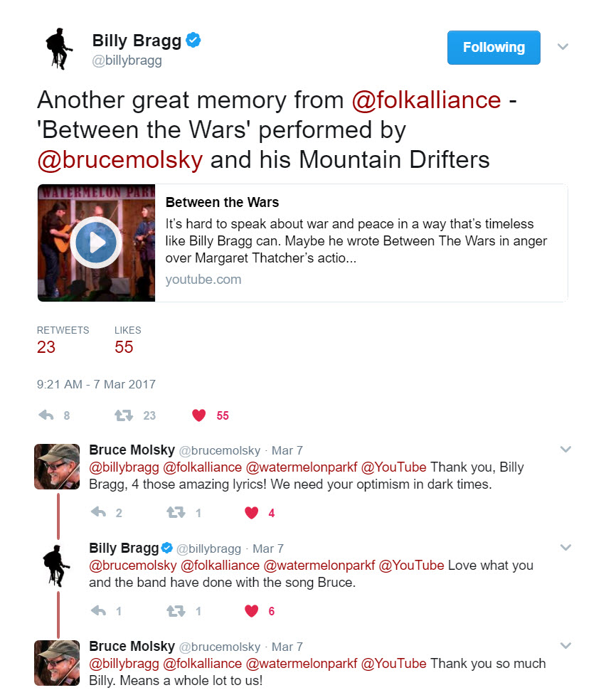
Task: Unlike the main tweet's heart showing 55
Action: [199, 415]
